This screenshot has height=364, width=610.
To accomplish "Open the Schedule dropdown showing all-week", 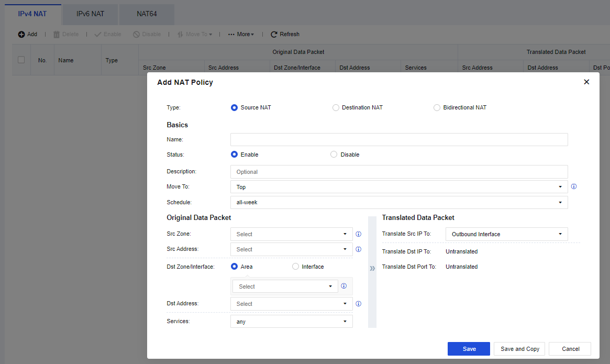I will click(398, 202).
